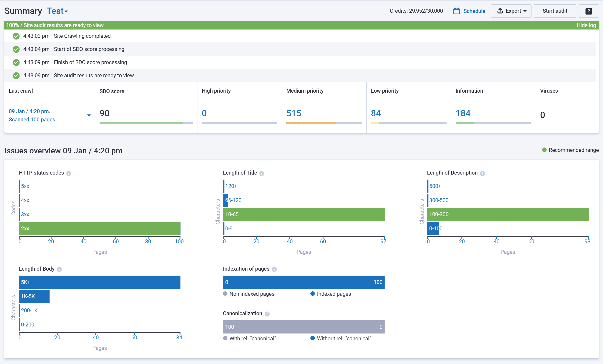Open Low priority issues count 84
Image resolution: width=603 pixels, height=364 pixels.
point(376,113)
